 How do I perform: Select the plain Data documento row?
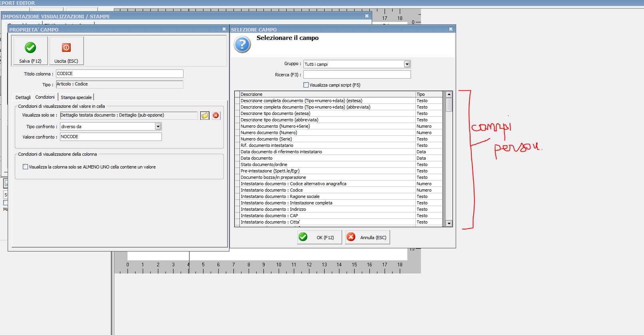point(339,158)
